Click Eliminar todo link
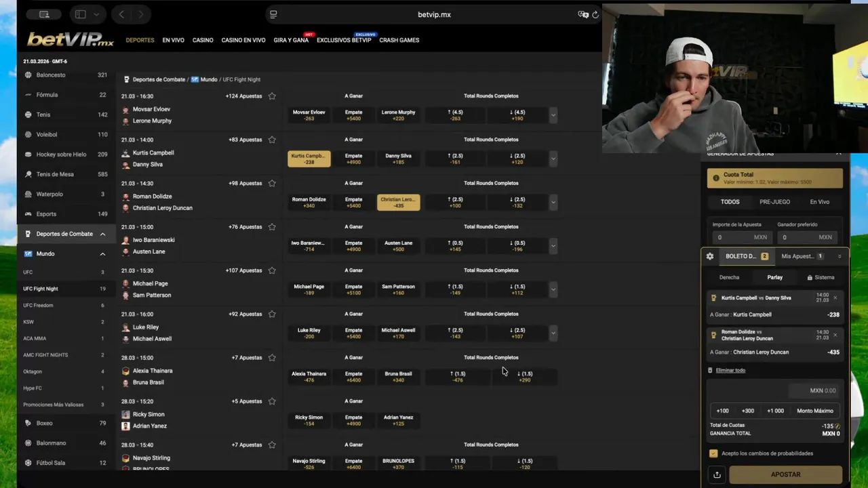This screenshot has height=488, width=868. pos(730,370)
